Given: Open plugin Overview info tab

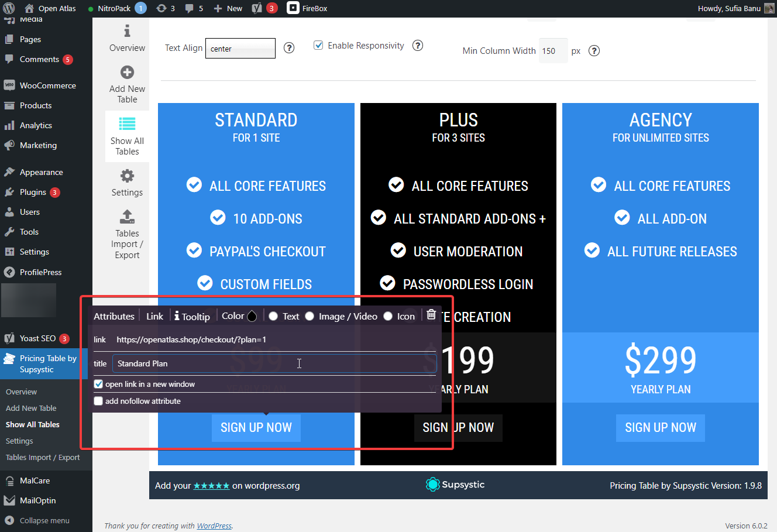Looking at the screenshot, I should pyautogui.click(x=127, y=39).
